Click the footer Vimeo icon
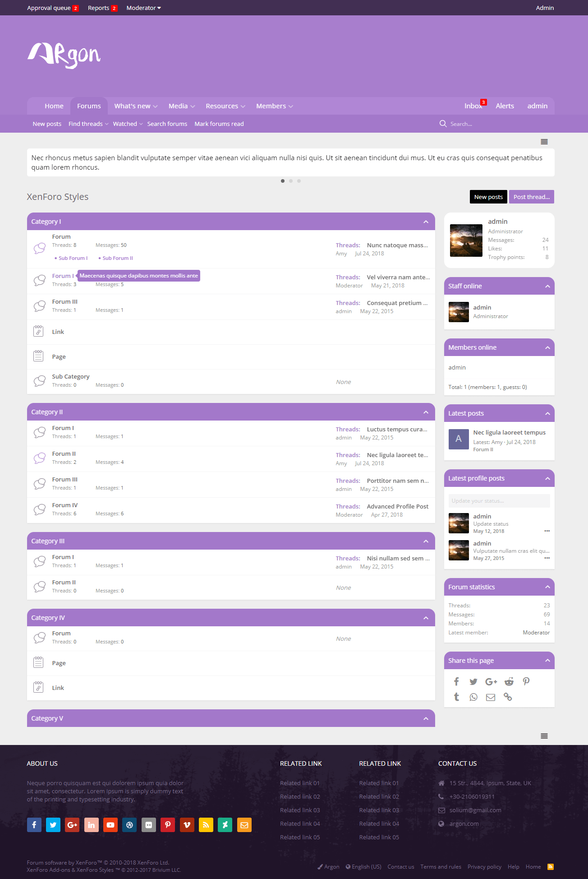Screen dimensions: 588x879 [187, 825]
